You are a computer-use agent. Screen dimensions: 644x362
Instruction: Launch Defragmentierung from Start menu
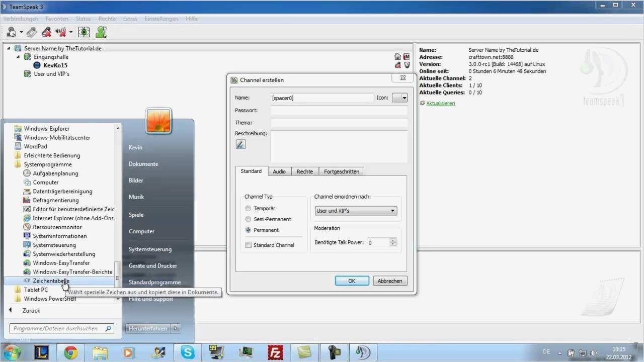point(56,200)
